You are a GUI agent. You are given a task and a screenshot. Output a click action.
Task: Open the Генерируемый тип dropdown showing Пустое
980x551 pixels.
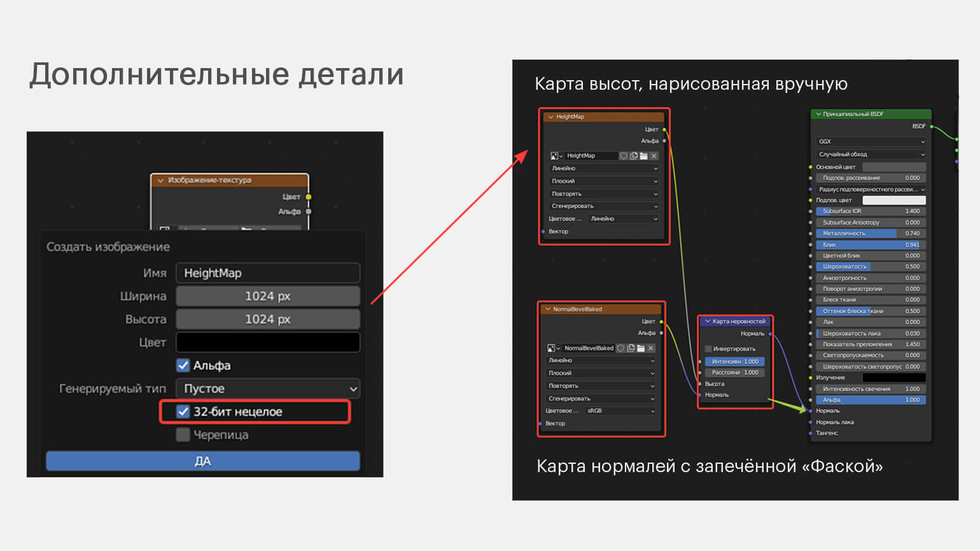tap(268, 388)
